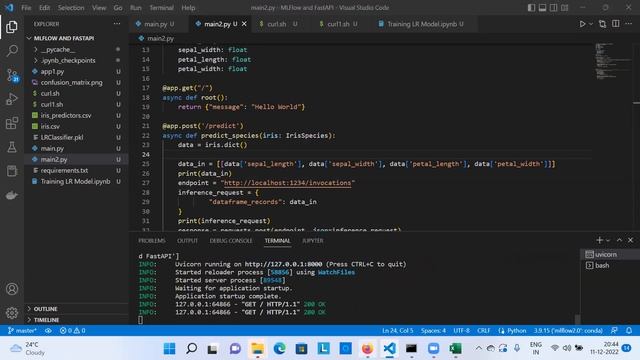Open Microsoft Edge from taskbar

coord(280,349)
